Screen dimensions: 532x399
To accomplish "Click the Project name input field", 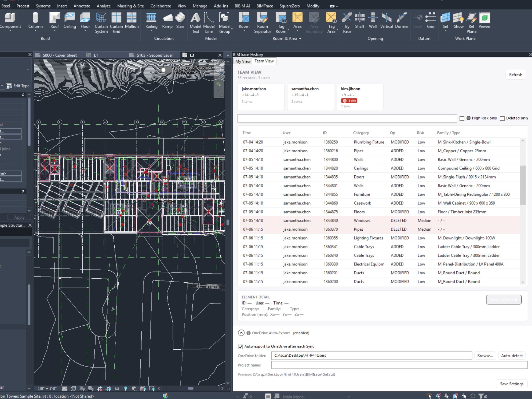I will click(399, 365).
